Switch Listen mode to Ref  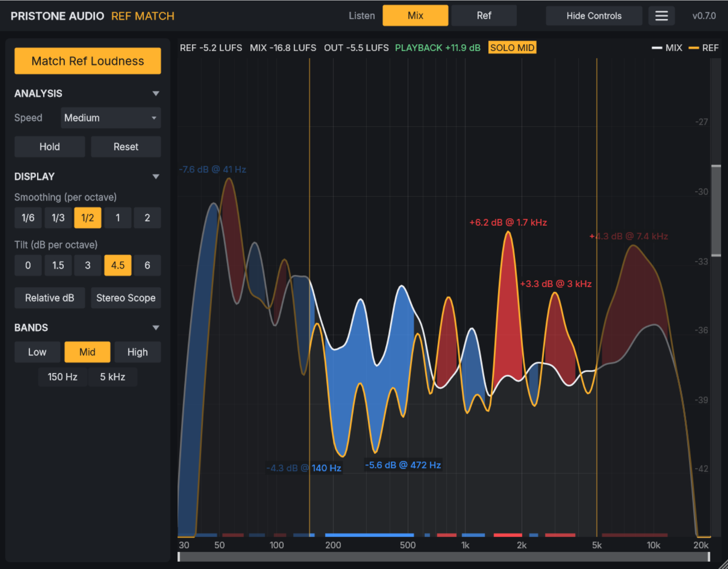[x=484, y=16]
